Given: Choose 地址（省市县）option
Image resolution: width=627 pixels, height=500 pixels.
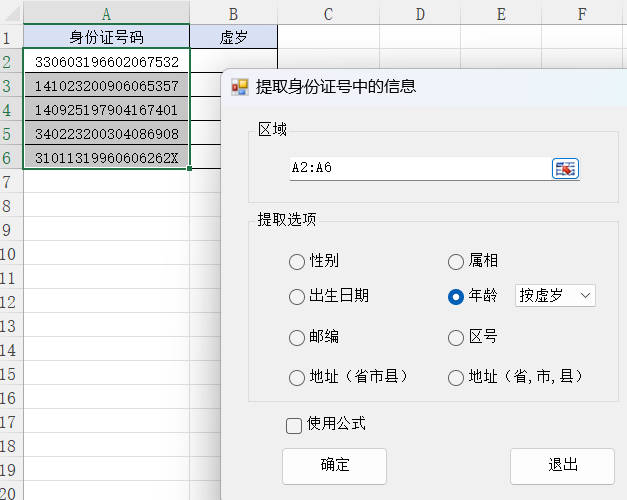Looking at the screenshot, I should click(296, 378).
